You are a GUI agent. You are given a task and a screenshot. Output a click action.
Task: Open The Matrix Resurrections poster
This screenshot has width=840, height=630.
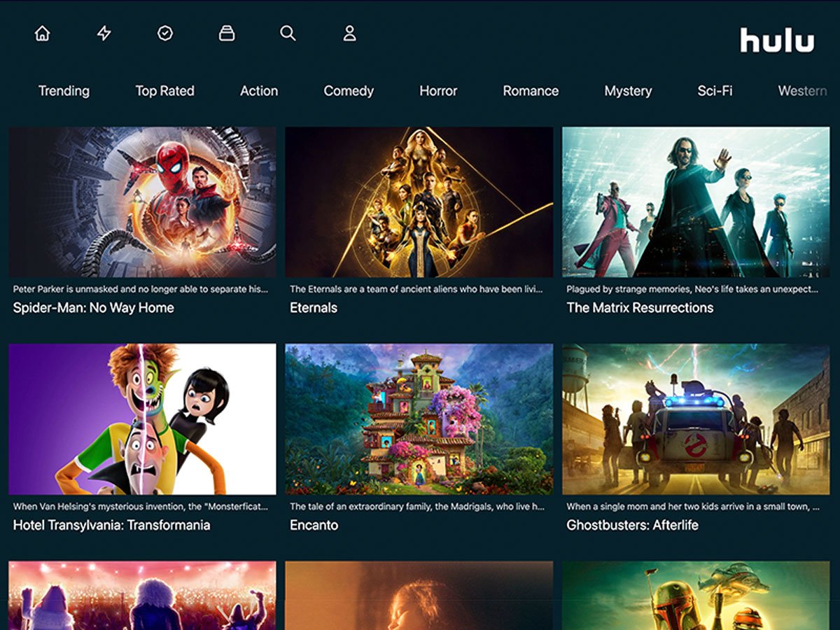click(696, 202)
